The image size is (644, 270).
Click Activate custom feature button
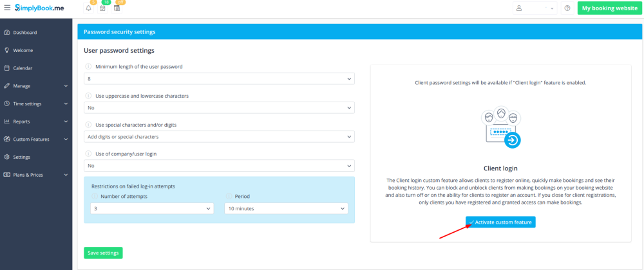(500, 222)
